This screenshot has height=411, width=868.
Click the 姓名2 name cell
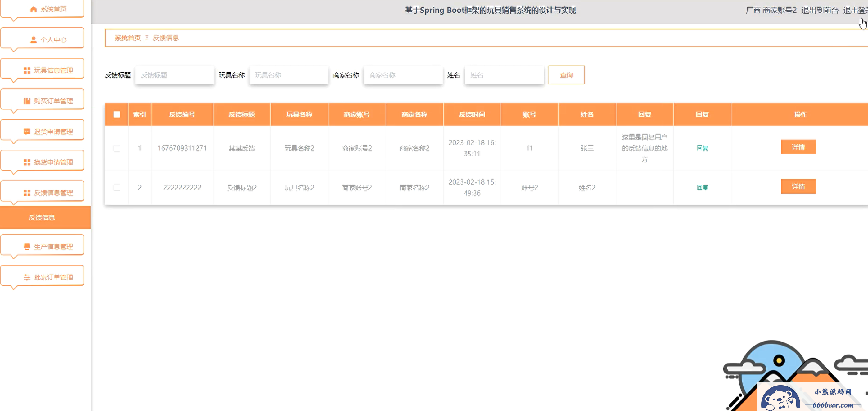click(587, 187)
